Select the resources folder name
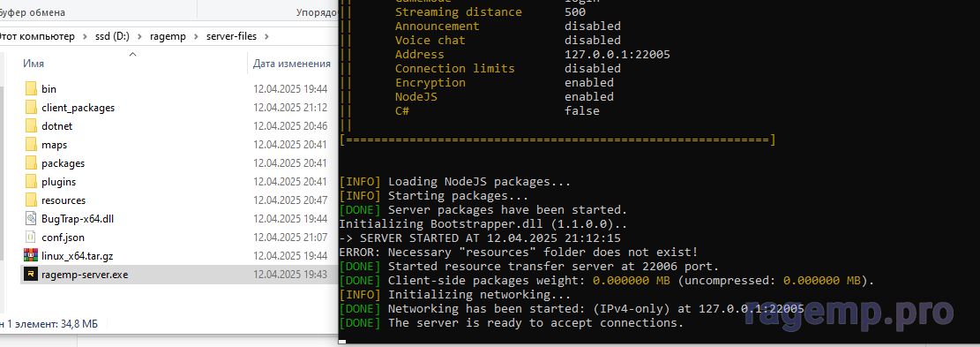This screenshot has height=347, width=980. [64, 200]
